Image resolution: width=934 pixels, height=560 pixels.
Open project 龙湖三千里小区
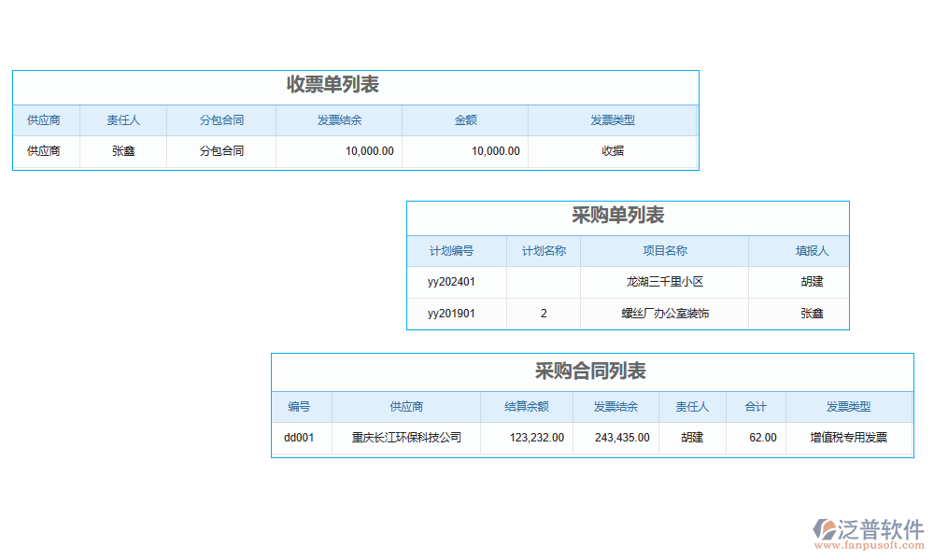[x=665, y=282]
